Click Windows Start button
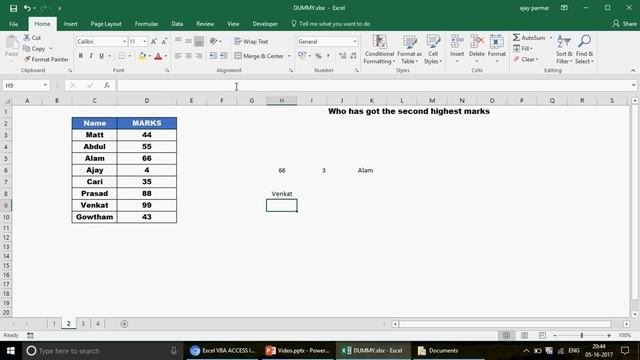Viewport: 640px width, 360px height. pos(11,351)
